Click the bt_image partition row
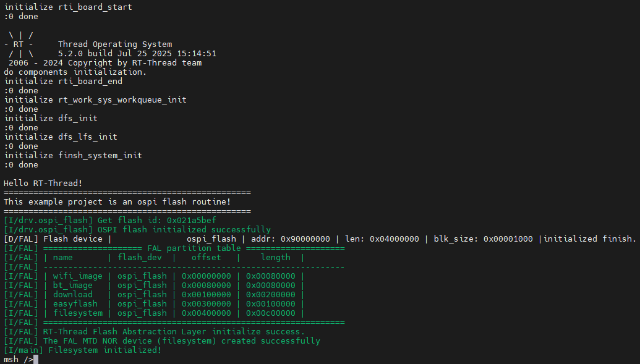The width and height of the screenshot is (640, 364). point(173,286)
